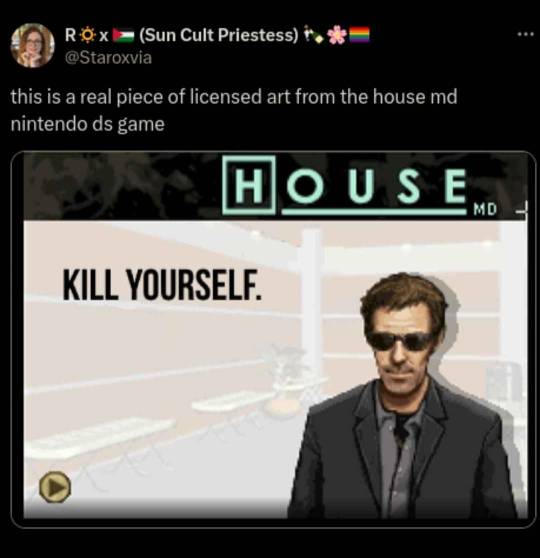Click the tweet text about house md

(x=234, y=110)
